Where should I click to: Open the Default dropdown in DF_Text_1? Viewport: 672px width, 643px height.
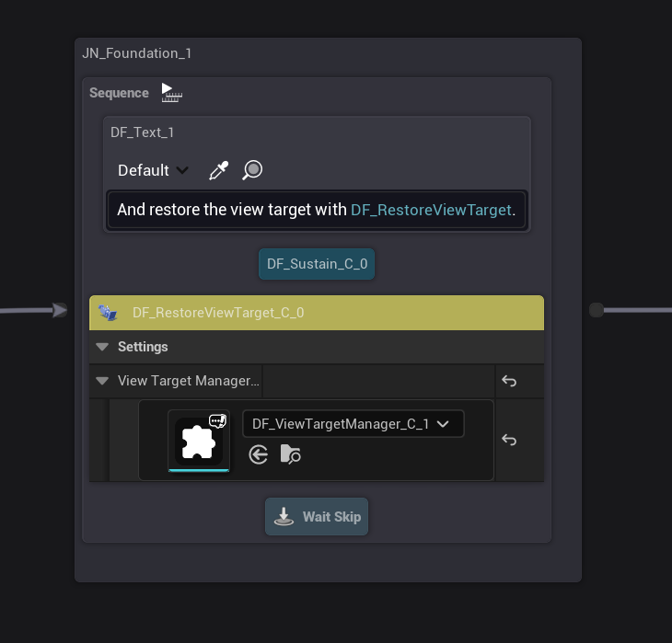[x=153, y=170]
